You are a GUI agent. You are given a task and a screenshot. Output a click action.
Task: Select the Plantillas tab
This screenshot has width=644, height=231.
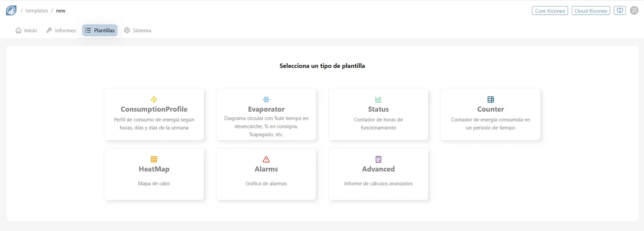[x=100, y=30]
